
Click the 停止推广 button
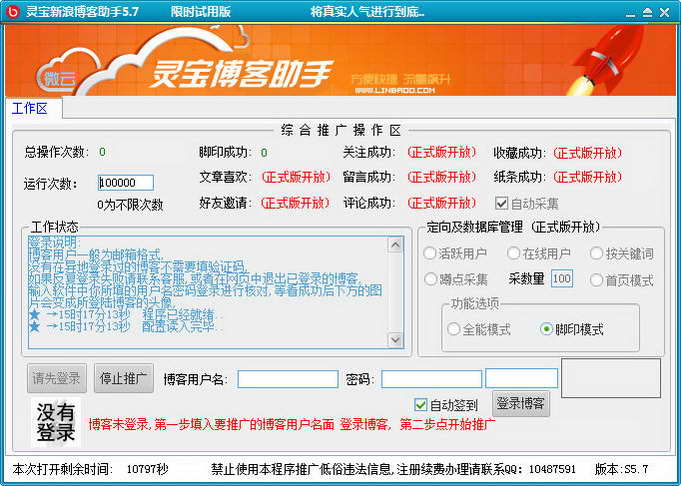123,378
